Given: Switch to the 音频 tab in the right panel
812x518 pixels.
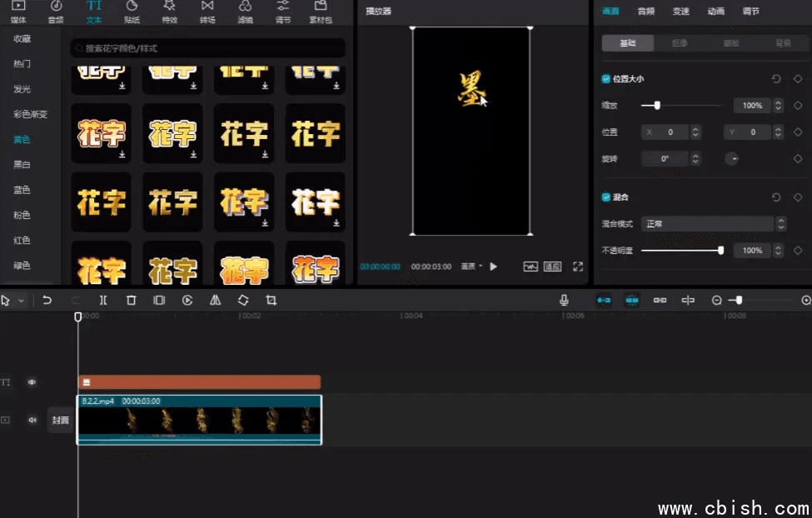Looking at the screenshot, I should click(648, 12).
